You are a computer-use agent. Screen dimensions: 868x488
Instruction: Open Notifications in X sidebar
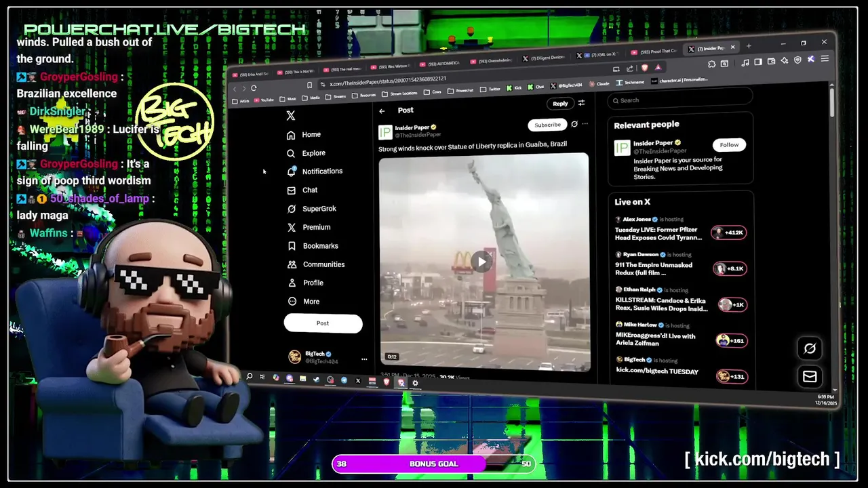coord(314,171)
